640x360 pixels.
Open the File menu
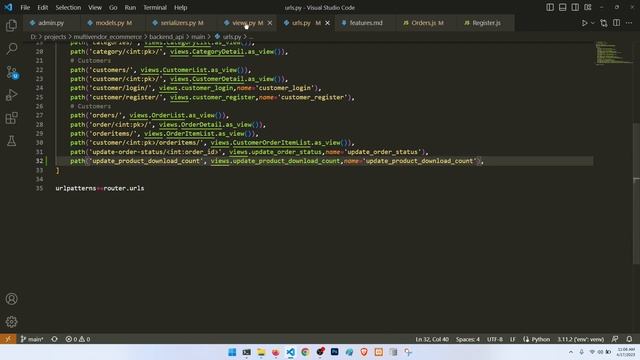pyautogui.click(x=25, y=7)
